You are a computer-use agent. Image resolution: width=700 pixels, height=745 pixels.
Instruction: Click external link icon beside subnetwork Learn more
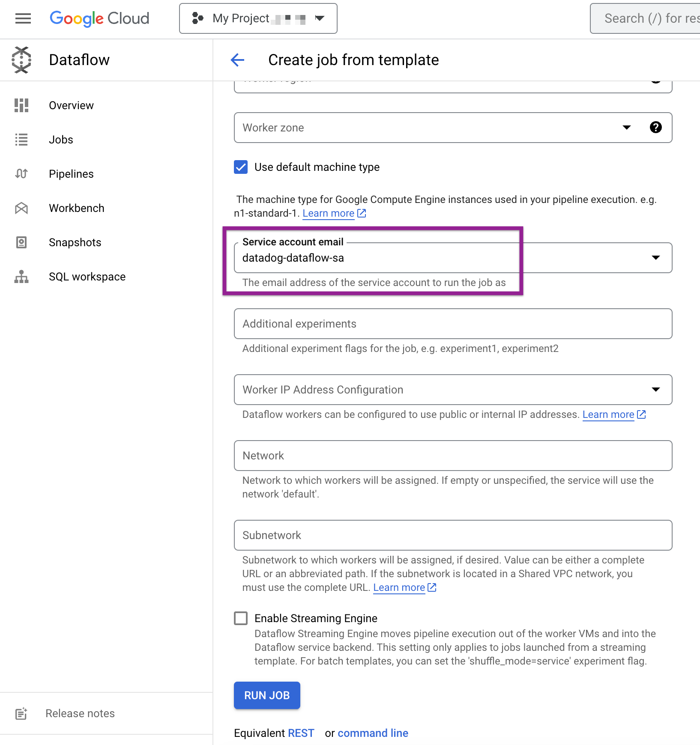(432, 587)
